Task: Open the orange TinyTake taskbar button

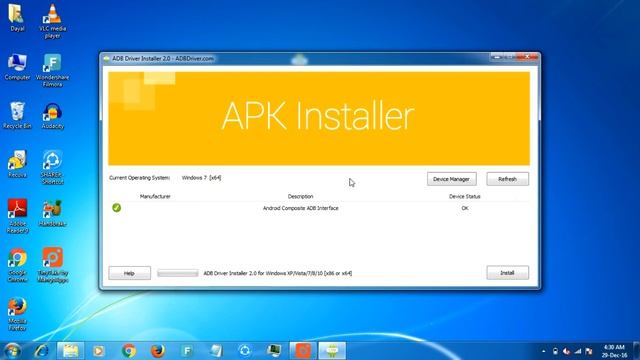Action: (303, 351)
